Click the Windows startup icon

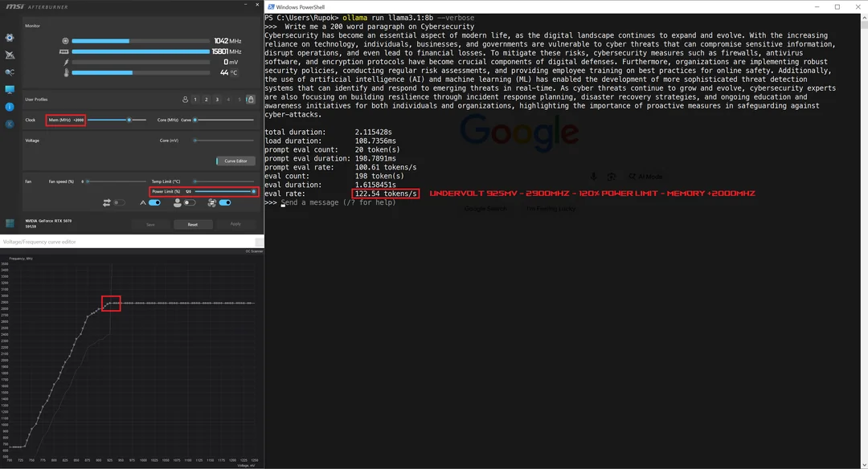point(10,223)
